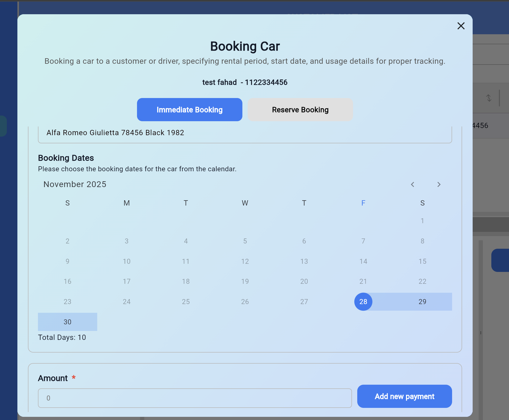Select November 30 on calendar
The image size is (509, 420).
(x=67, y=322)
